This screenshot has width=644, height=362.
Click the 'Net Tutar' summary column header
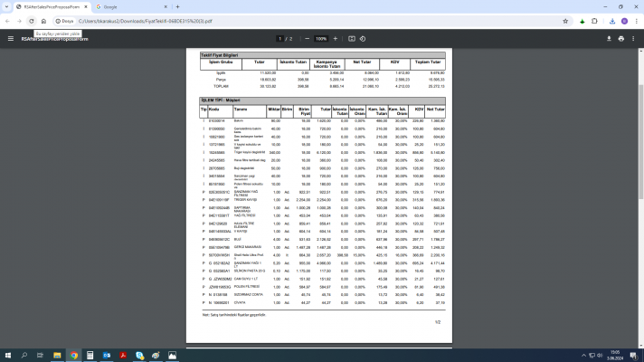(362, 62)
